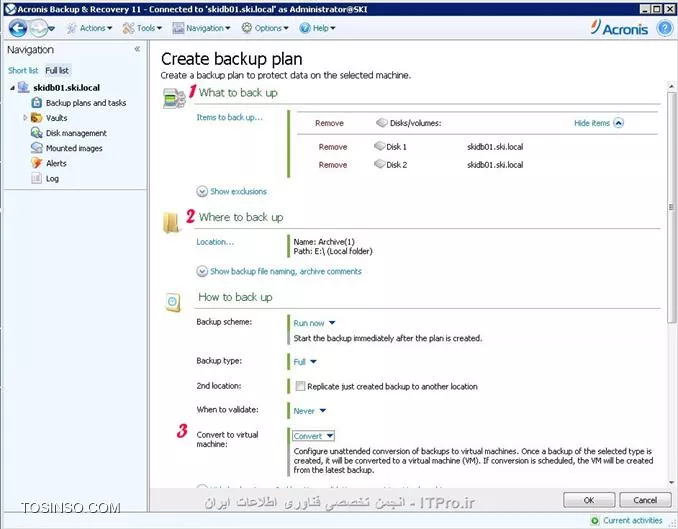Click the Cancel button
Image resolution: width=678 pixels, height=529 pixels.
click(x=645, y=500)
